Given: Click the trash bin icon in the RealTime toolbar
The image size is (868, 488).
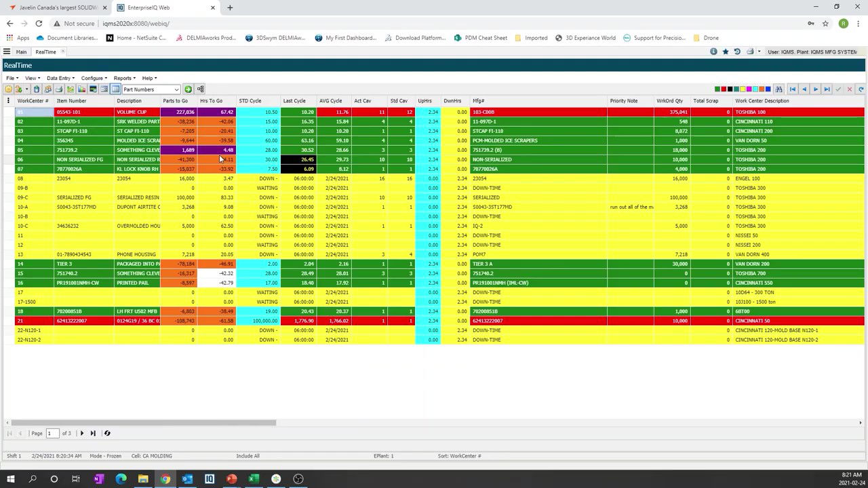Looking at the screenshot, I should (x=37, y=89).
